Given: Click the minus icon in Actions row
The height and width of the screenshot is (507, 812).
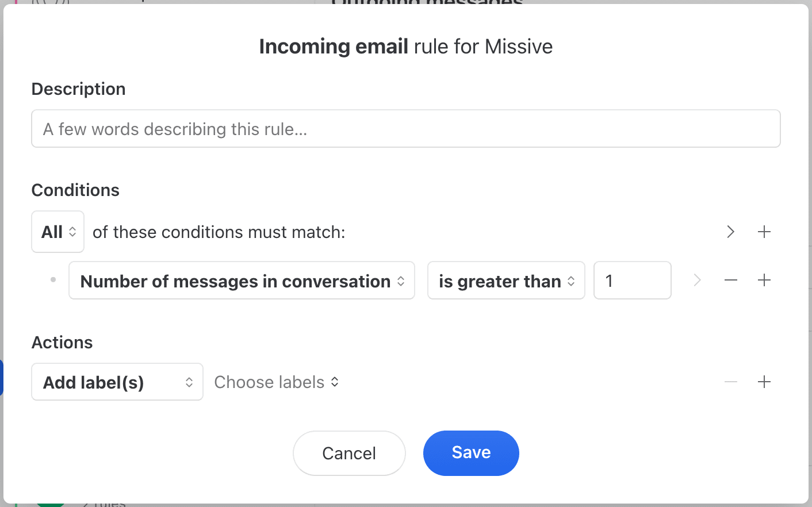Looking at the screenshot, I should [730, 382].
